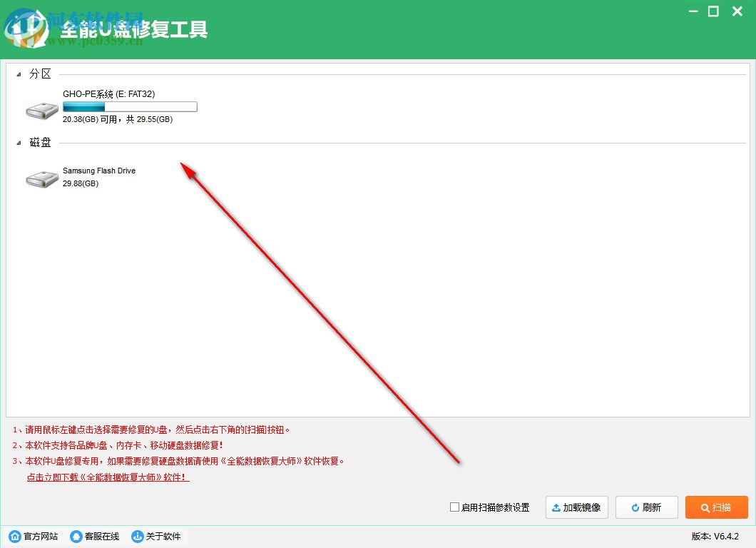The height and width of the screenshot is (548, 756).
Task: Collapse the 分区 section
Action: (19, 73)
